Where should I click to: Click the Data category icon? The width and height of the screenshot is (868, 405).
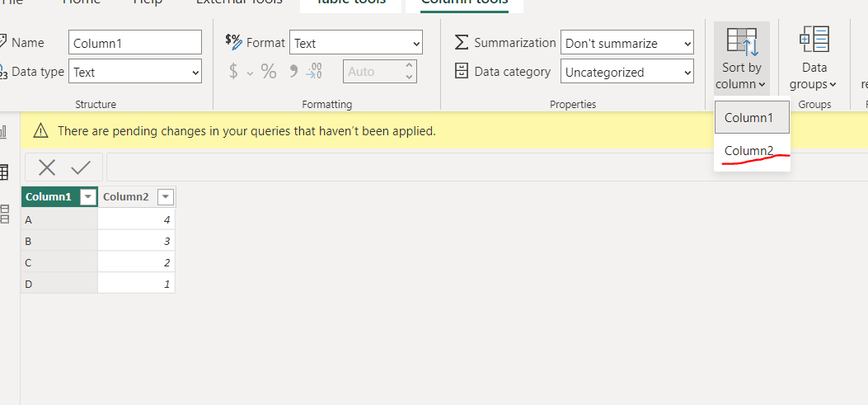[461, 72]
